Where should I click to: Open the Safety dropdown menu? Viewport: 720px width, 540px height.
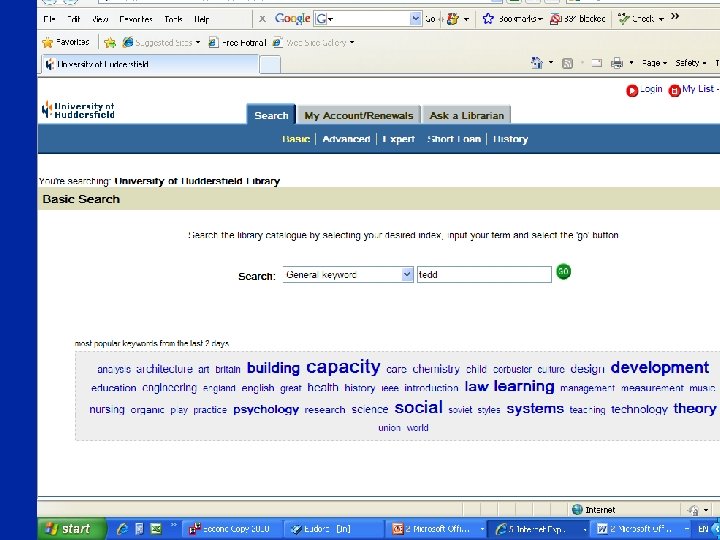(x=690, y=63)
